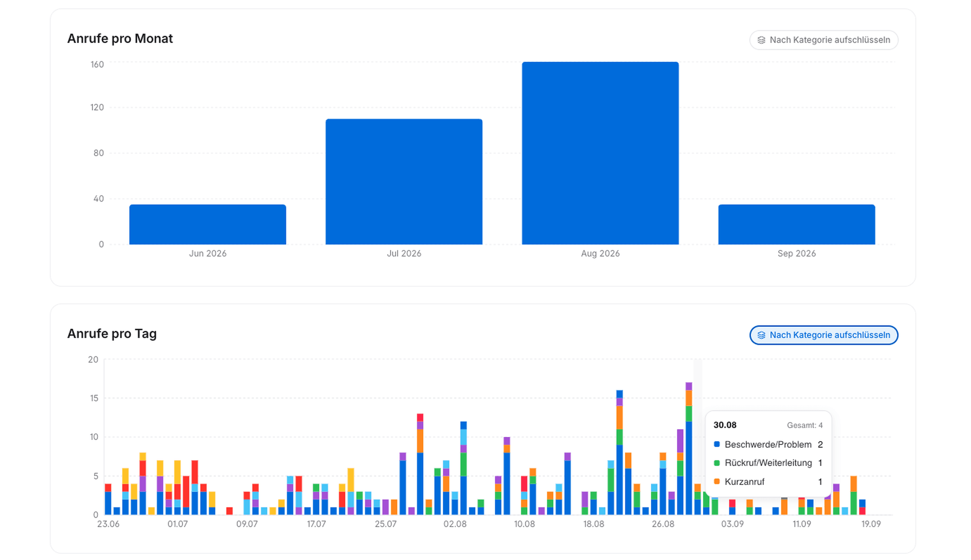Click the 'Sep 2026' axis label

pos(796,254)
